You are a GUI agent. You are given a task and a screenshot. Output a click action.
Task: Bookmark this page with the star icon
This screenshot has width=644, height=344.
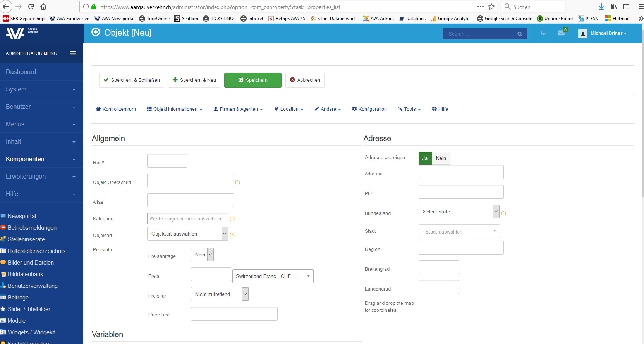tap(491, 7)
